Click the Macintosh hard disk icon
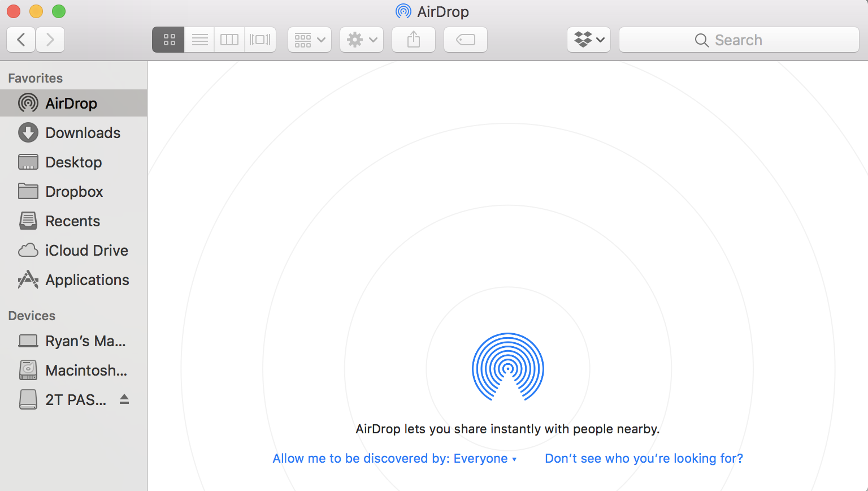Image resolution: width=868 pixels, height=491 pixels. pyautogui.click(x=28, y=370)
